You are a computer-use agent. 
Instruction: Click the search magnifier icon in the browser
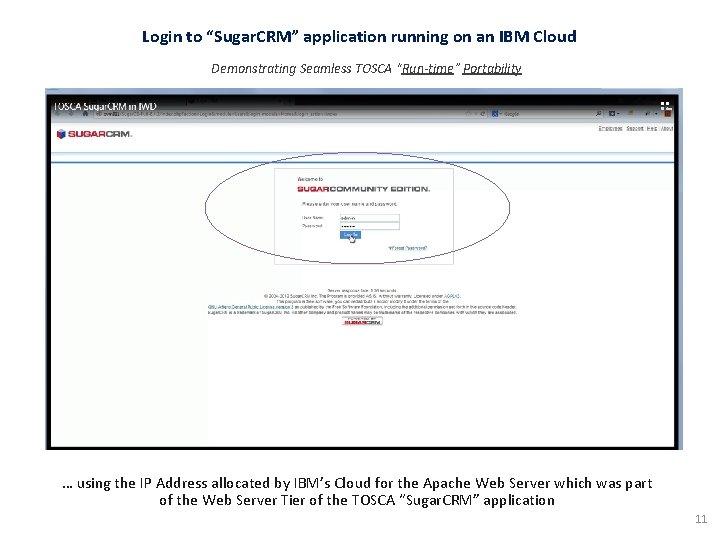pyautogui.click(x=599, y=113)
